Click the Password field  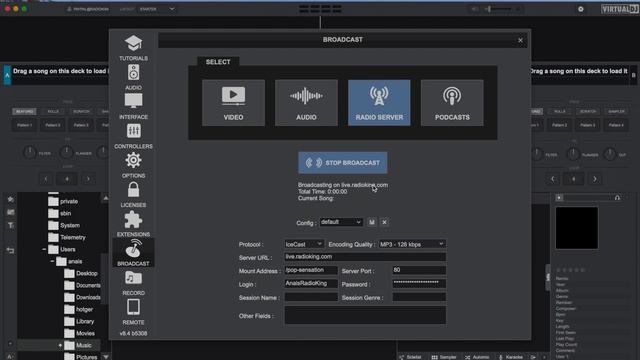pyautogui.click(x=419, y=284)
